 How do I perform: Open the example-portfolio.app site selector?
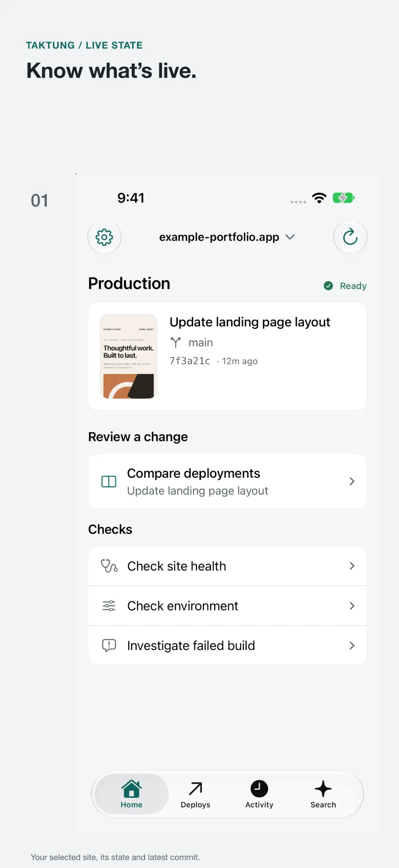(x=227, y=237)
